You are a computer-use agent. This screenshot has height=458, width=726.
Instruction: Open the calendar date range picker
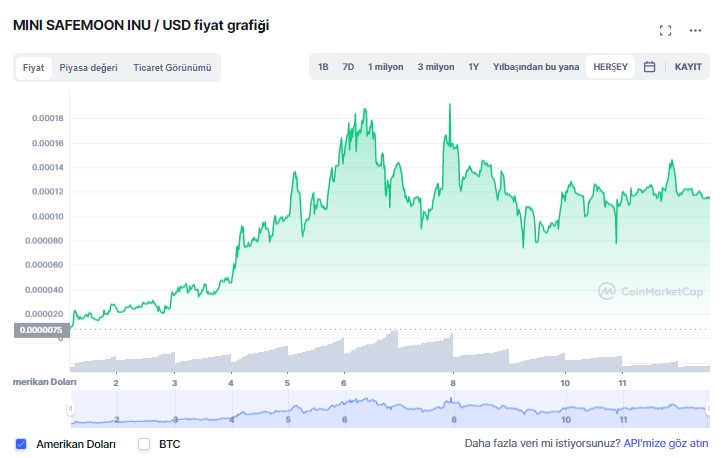pos(649,67)
